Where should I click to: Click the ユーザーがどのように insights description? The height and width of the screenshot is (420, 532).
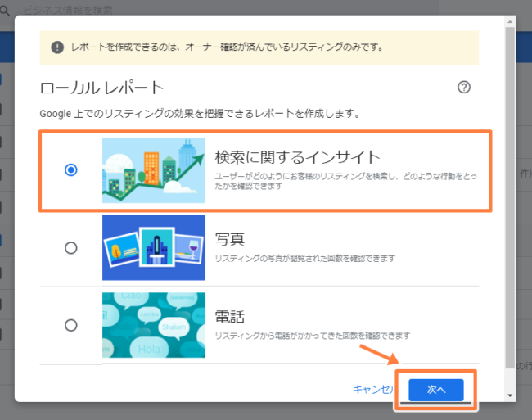[345, 181]
